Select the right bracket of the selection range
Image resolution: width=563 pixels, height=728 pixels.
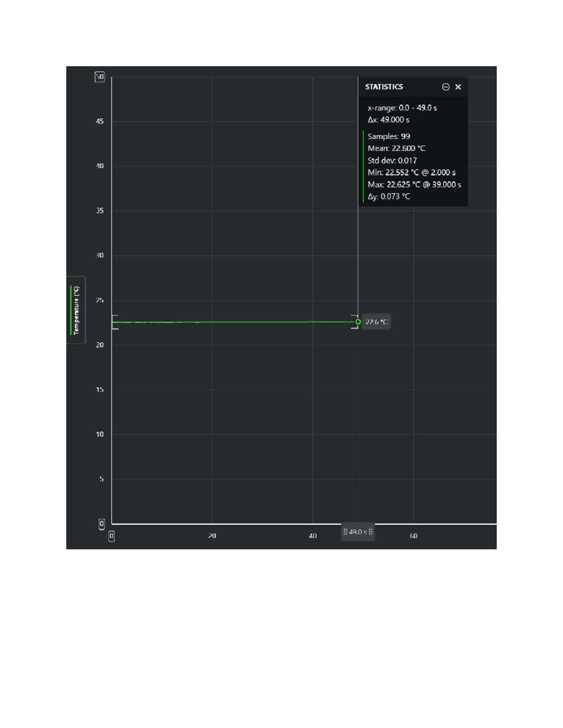point(355,322)
